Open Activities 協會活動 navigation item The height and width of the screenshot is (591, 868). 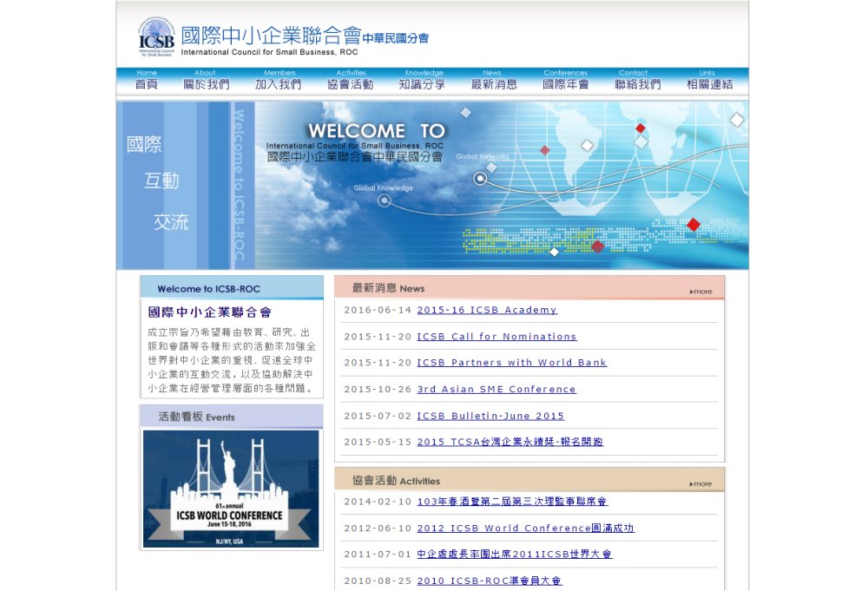[351, 81]
